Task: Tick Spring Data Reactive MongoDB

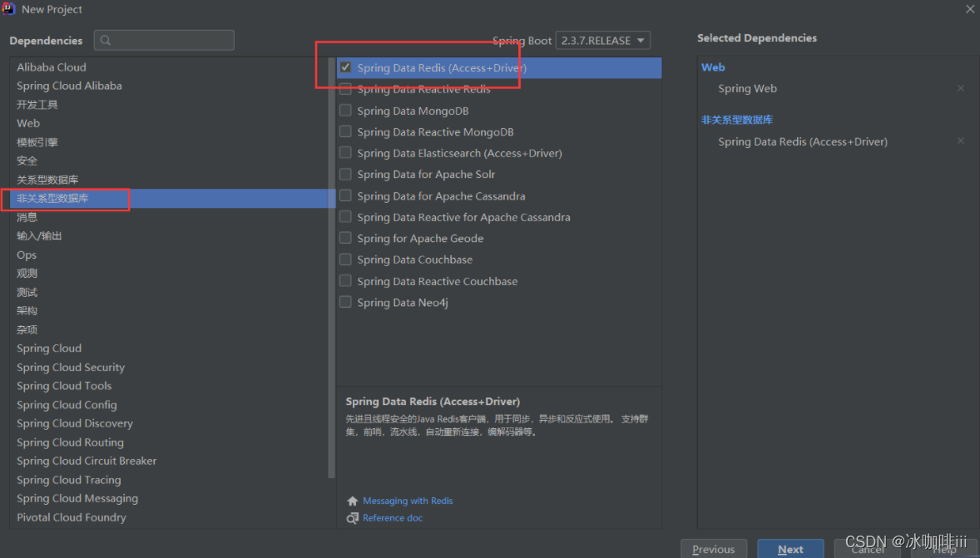Action: [345, 131]
